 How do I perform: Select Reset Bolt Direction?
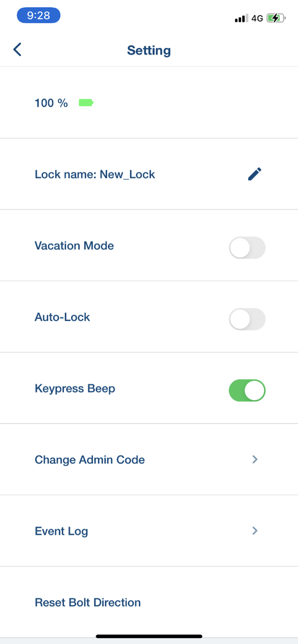tap(87, 602)
